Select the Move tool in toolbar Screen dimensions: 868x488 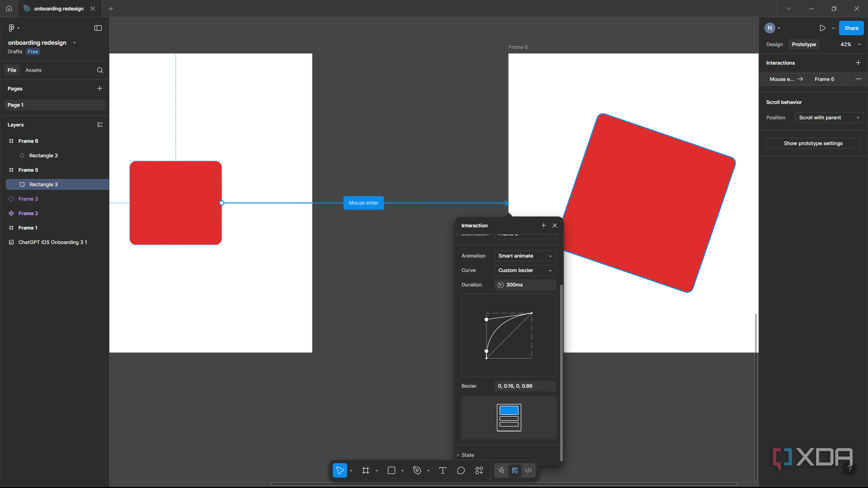point(340,470)
